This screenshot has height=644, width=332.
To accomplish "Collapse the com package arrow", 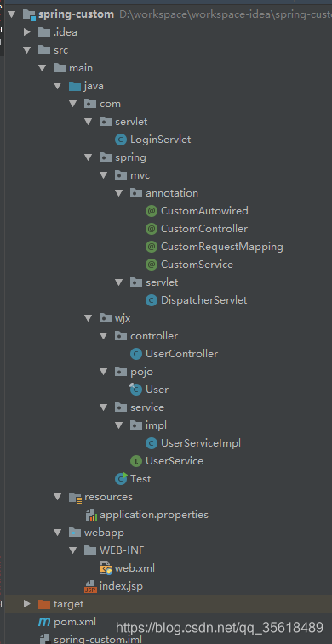I will pyautogui.click(x=73, y=104).
